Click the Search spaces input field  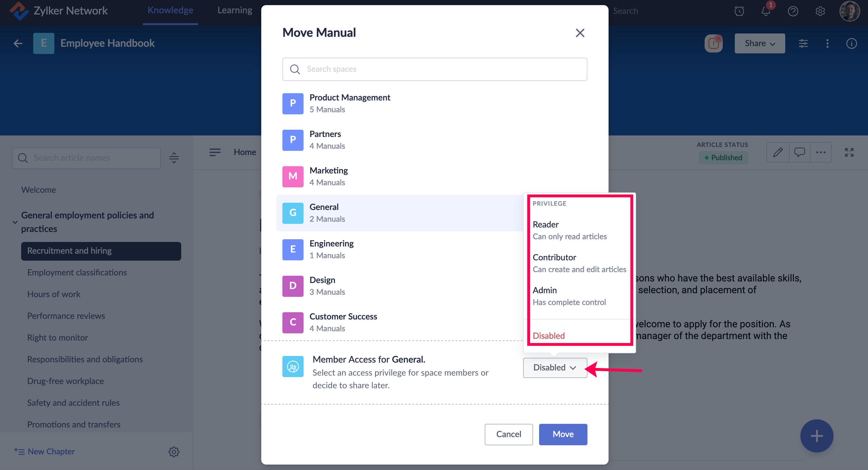[x=435, y=69]
